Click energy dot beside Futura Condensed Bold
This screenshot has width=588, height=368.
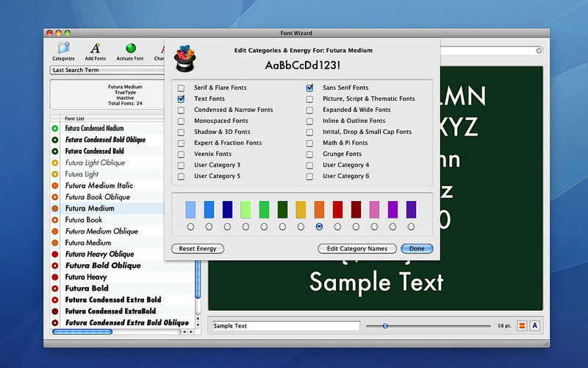coord(55,152)
